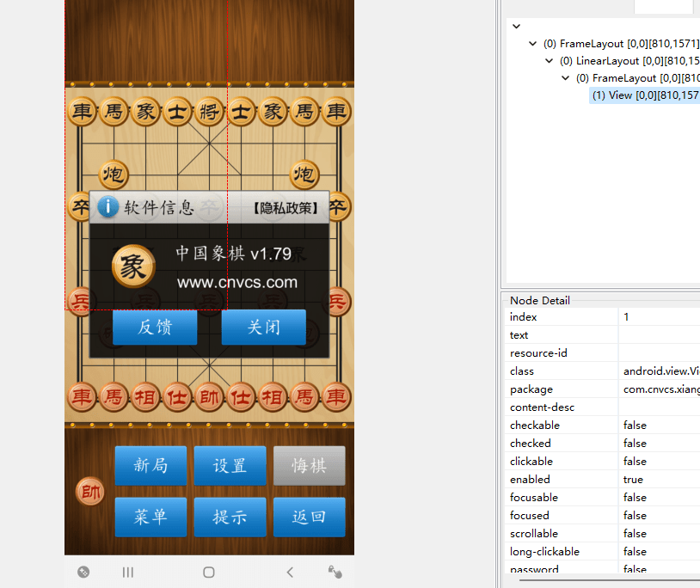Collapse the inner FrameLayout node chevron
The height and width of the screenshot is (588, 700).
[566, 78]
